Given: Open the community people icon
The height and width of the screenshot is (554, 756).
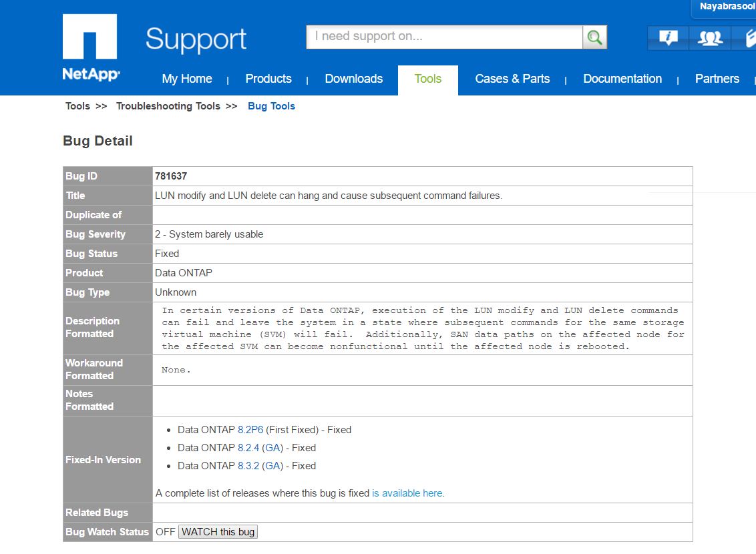Looking at the screenshot, I should click(710, 37).
